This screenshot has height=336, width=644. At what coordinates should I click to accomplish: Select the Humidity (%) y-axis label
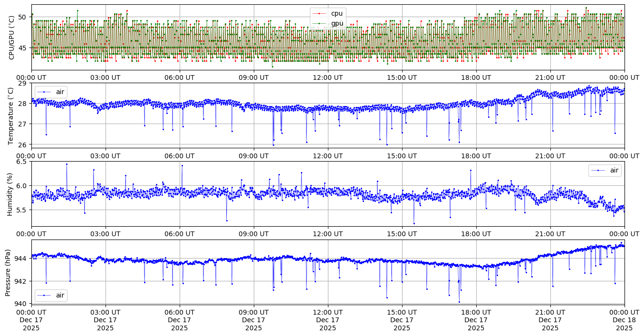pyautogui.click(x=10, y=194)
